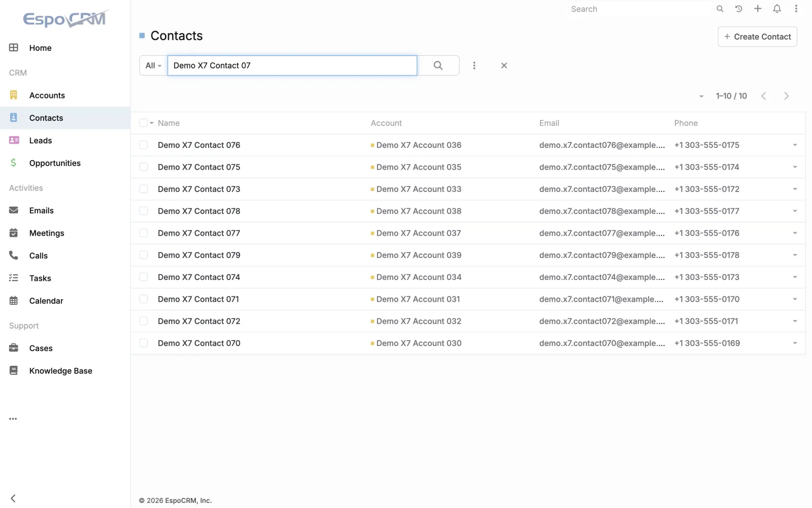Sort by the Account column header
Screen dimensions: 812x508
coord(386,123)
